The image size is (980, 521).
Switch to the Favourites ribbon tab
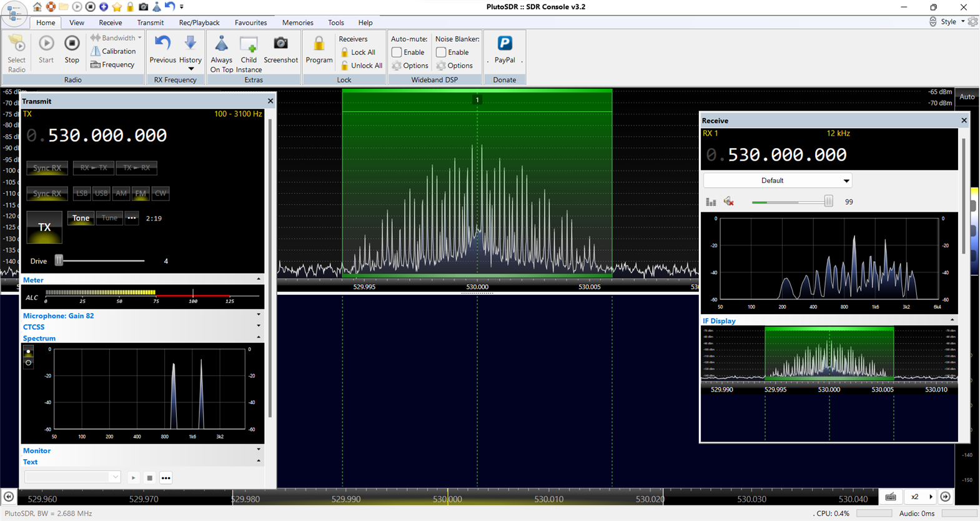(x=250, y=22)
